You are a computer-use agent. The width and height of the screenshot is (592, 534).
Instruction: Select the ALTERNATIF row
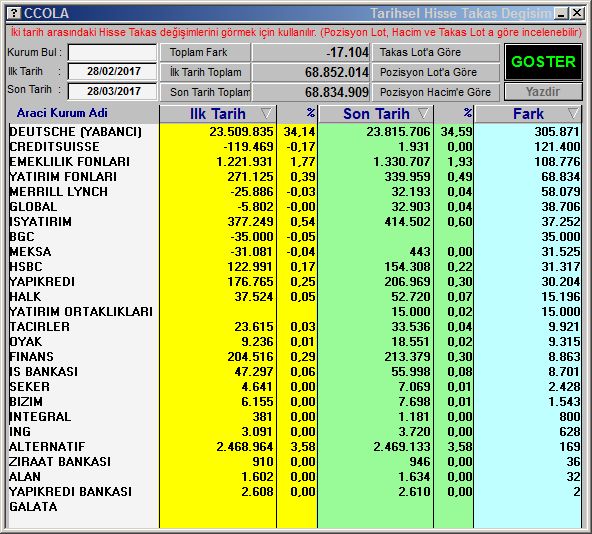[x=294, y=447]
